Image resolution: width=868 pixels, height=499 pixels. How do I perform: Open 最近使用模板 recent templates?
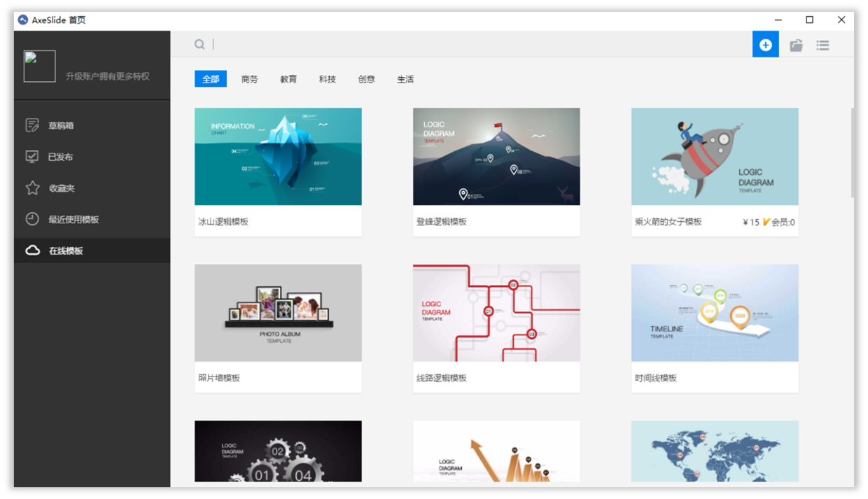(73, 220)
